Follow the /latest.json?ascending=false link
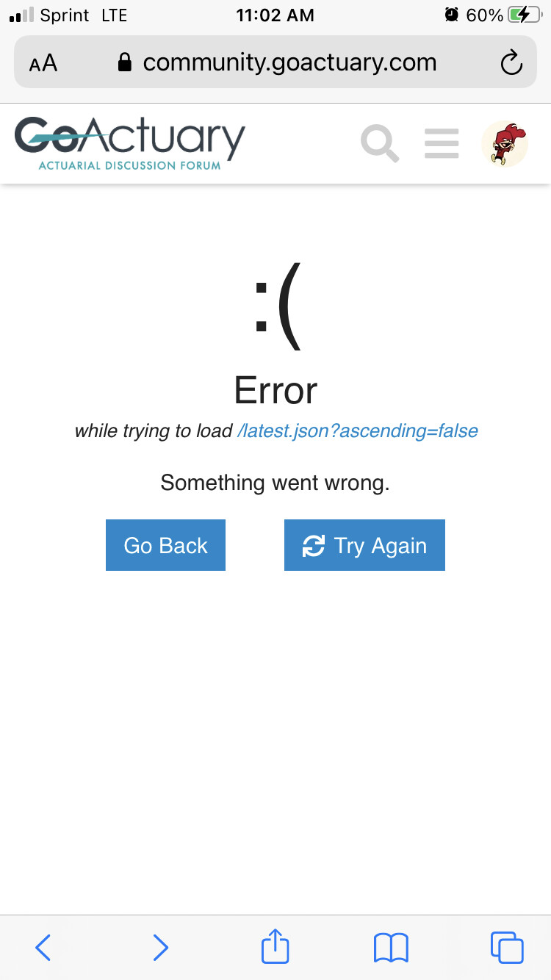Screen dimensions: 551x980 pos(358,430)
